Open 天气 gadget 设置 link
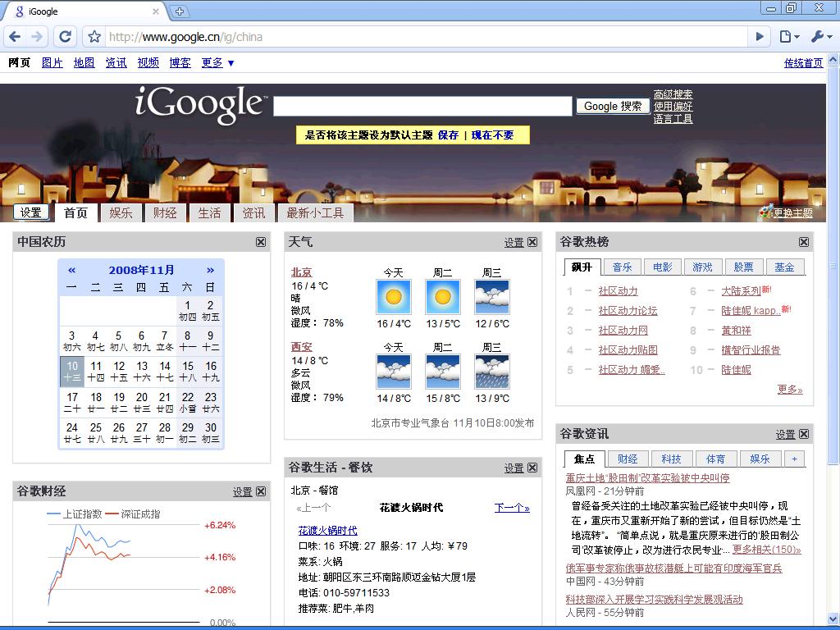Viewport: 840px width, 630px height. [x=514, y=243]
